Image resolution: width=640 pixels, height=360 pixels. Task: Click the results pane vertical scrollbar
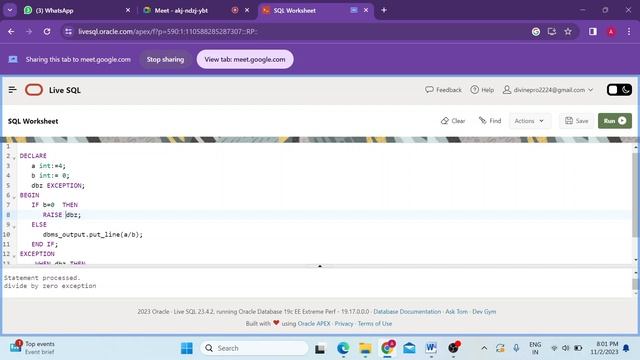coord(635,284)
